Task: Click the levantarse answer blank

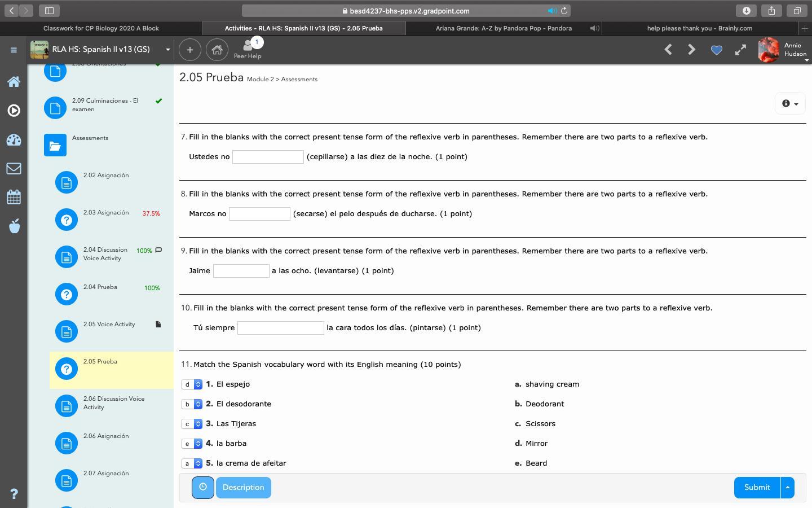Action: coord(241,271)
